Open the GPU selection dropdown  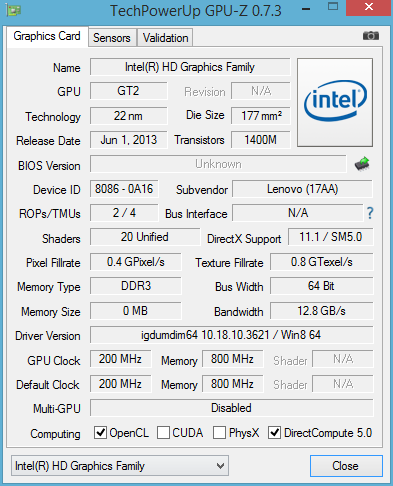[120, 466]
